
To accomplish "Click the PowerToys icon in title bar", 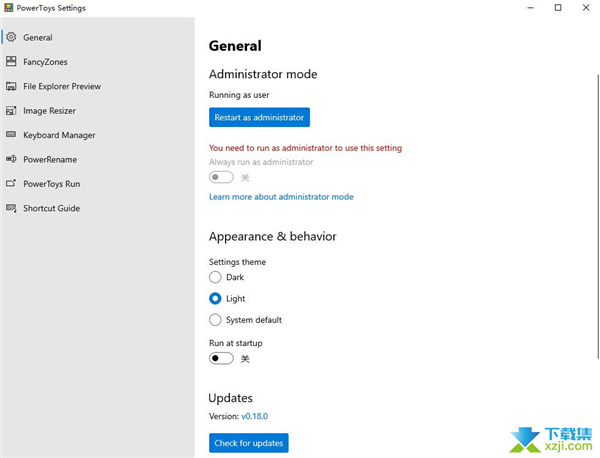I will [9, 8].
